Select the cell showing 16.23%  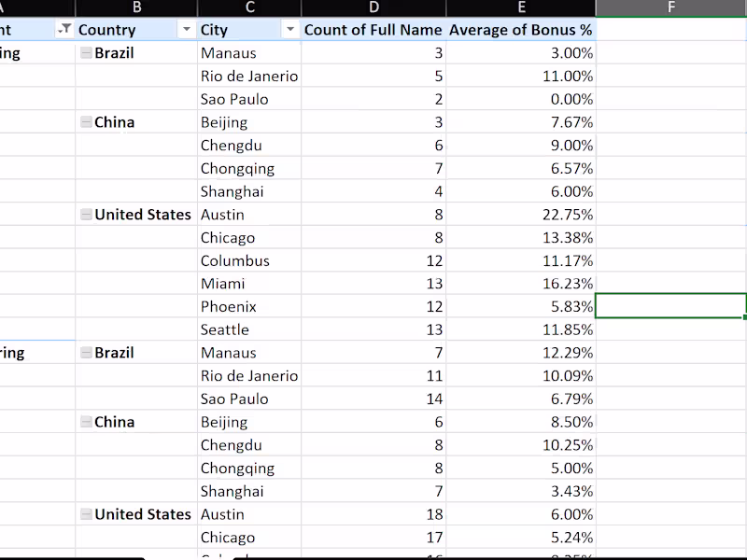[x=521, y=284]
